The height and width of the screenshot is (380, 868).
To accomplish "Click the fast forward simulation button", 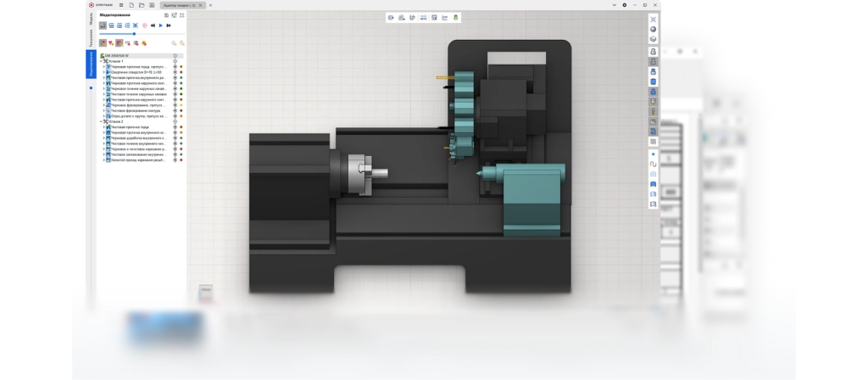I will (168, 25).
